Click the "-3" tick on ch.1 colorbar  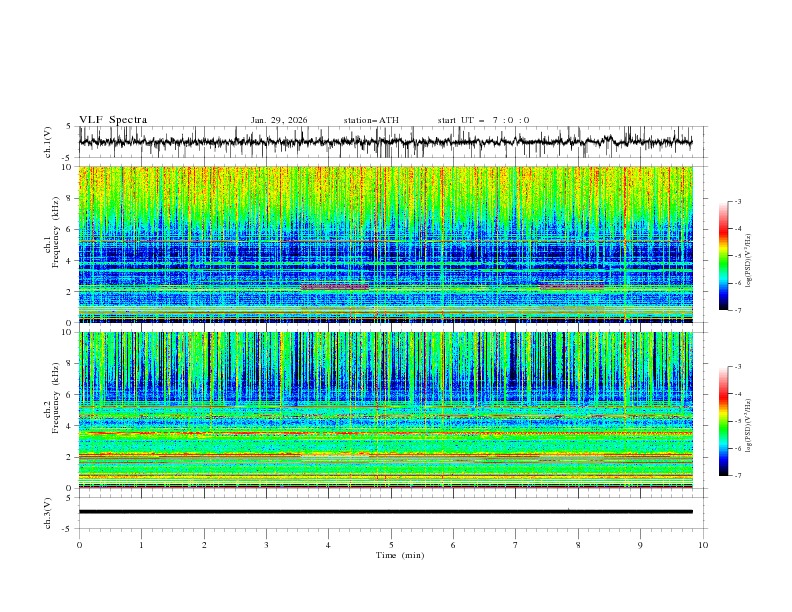tap(738, 201)
